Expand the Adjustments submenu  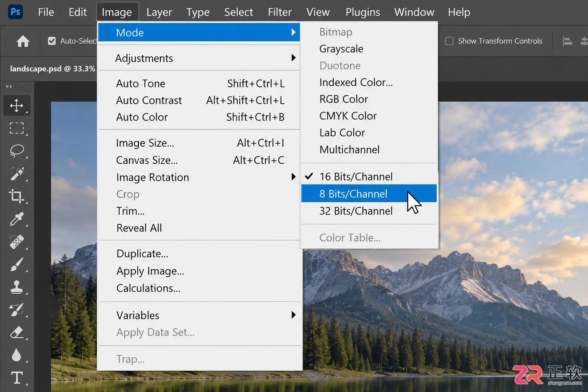click(x=199, y=58)
